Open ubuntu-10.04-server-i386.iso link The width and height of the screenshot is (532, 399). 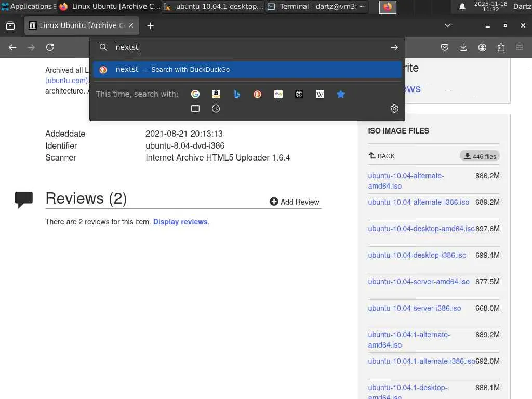click(414, 308)
